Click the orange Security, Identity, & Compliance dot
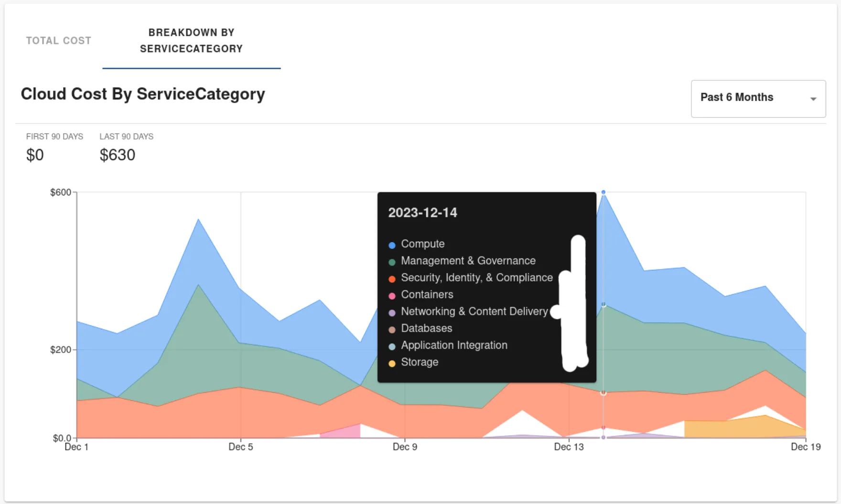This screenshot has width=841, height=504. click(392, 279)
